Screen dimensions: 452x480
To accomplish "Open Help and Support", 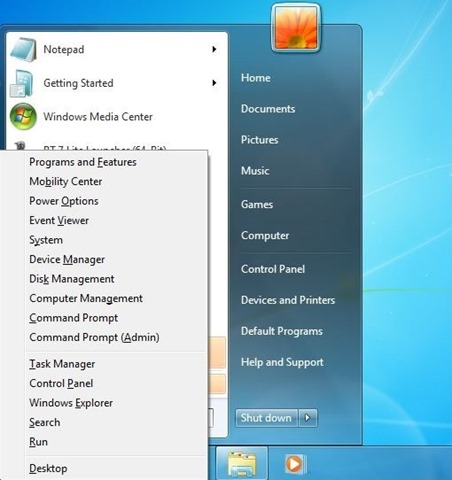I will pyautogui.click(x=282, y=362).
